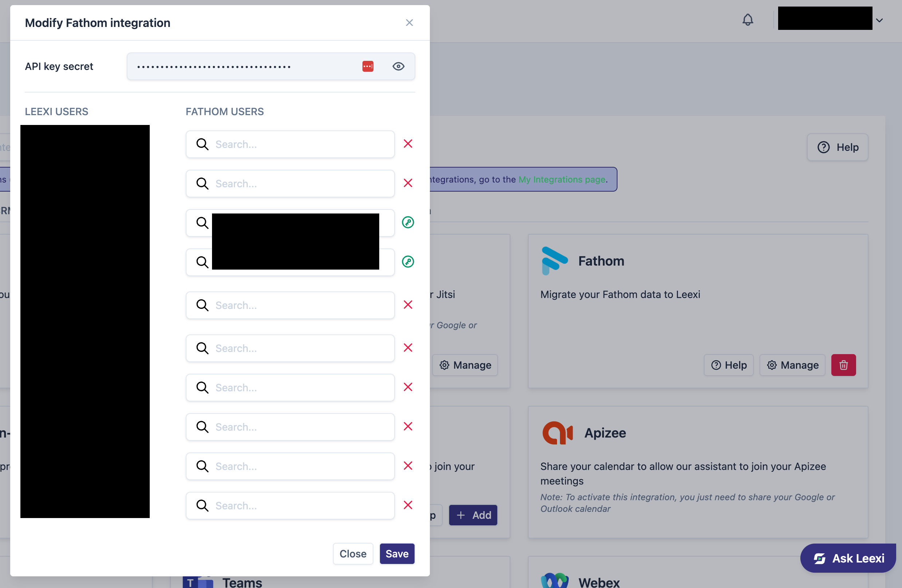Save the Fathom integration changes
902x588 pixels.
click(x=397, y=553)
